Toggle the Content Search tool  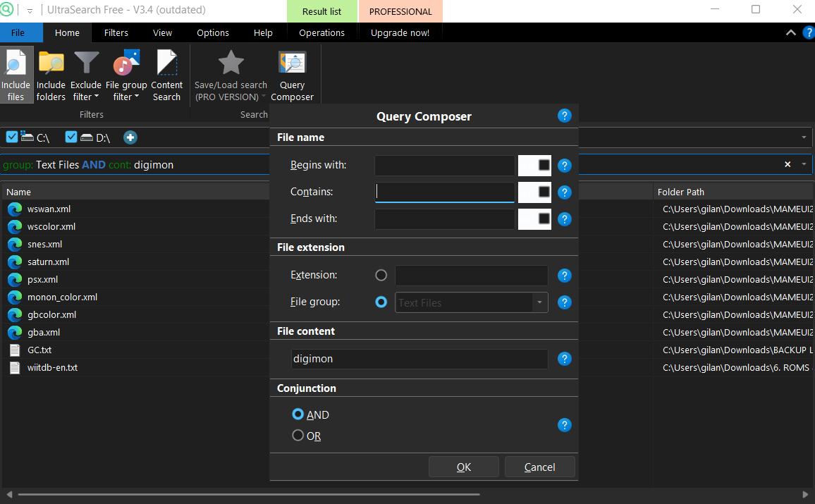pyautogui.click(x=167, y=75)
